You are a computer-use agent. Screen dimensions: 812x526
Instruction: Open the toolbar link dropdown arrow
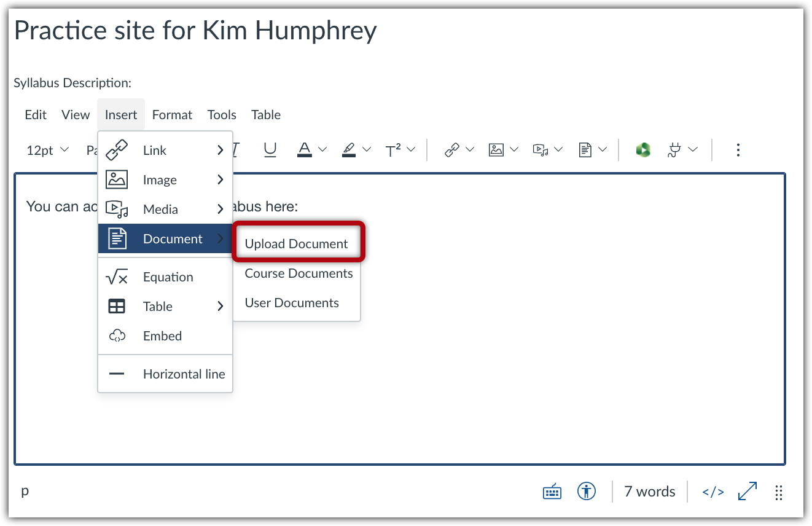pos(470,149)
